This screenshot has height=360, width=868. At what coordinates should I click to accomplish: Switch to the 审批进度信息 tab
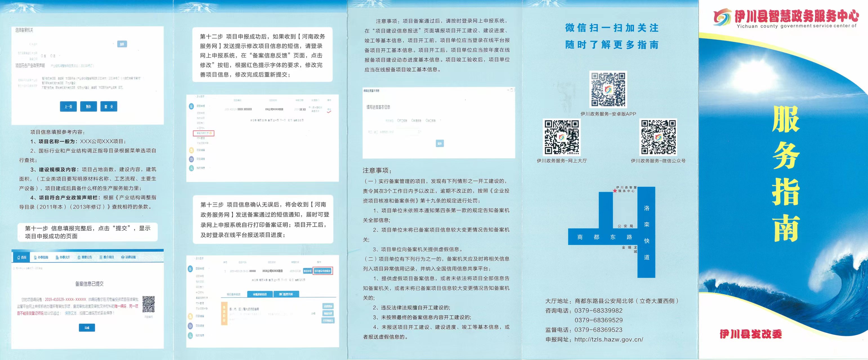(x=260, y=294)
